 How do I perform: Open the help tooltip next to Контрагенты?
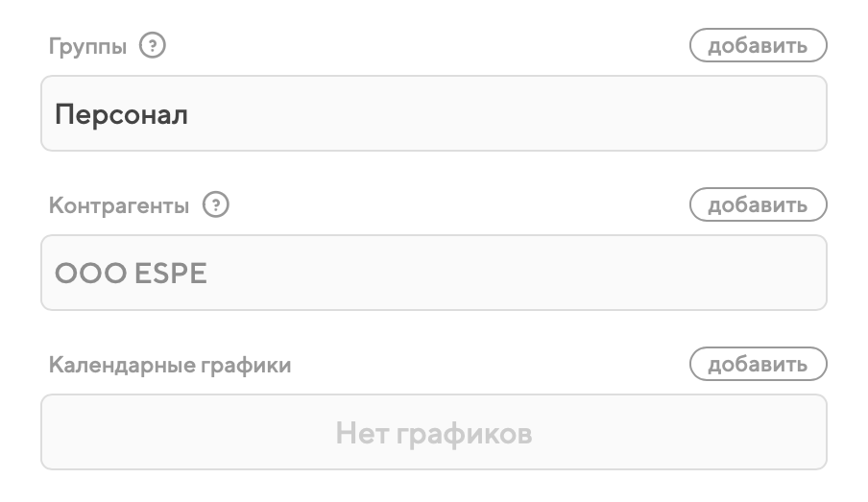tap(217, 204)
